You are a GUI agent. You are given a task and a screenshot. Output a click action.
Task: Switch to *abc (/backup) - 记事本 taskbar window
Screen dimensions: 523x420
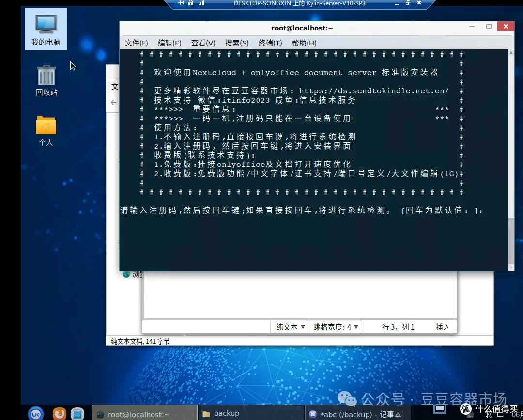pyautogui.click(x=358, y=414)
